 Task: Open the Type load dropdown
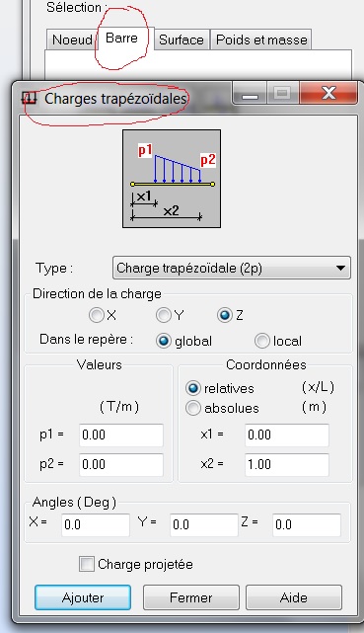[x=232, y=268]
